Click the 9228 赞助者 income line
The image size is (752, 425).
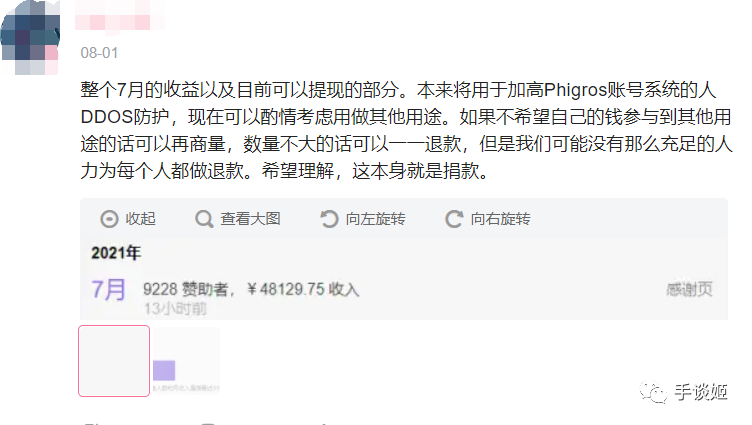[x=251, y=289]
